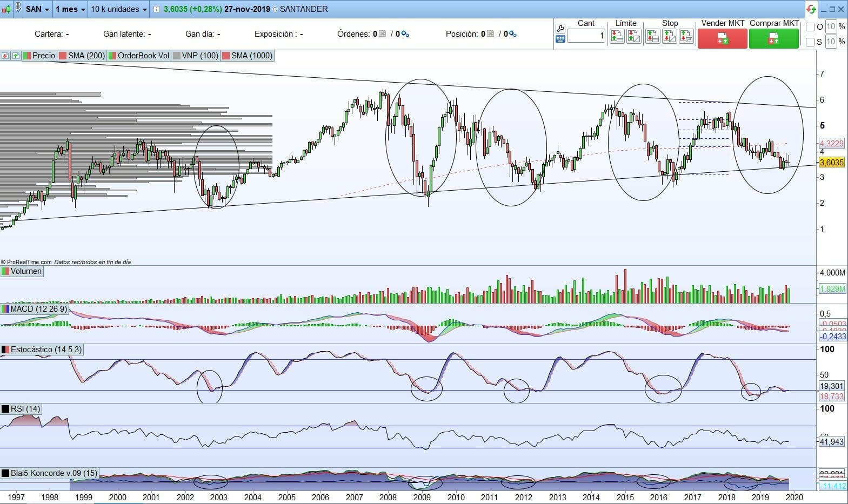Screen dimensions: 848x504
Task: Click the O percent value field
Action: [831, 26]
